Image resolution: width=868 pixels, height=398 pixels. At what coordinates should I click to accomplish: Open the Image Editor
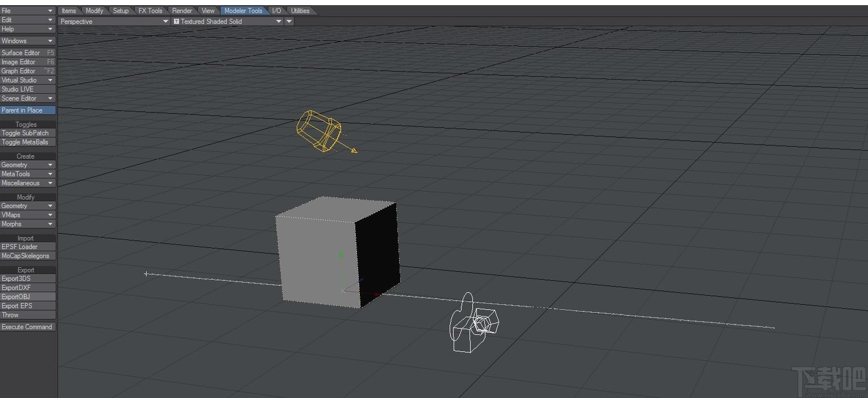click(28, 61)
